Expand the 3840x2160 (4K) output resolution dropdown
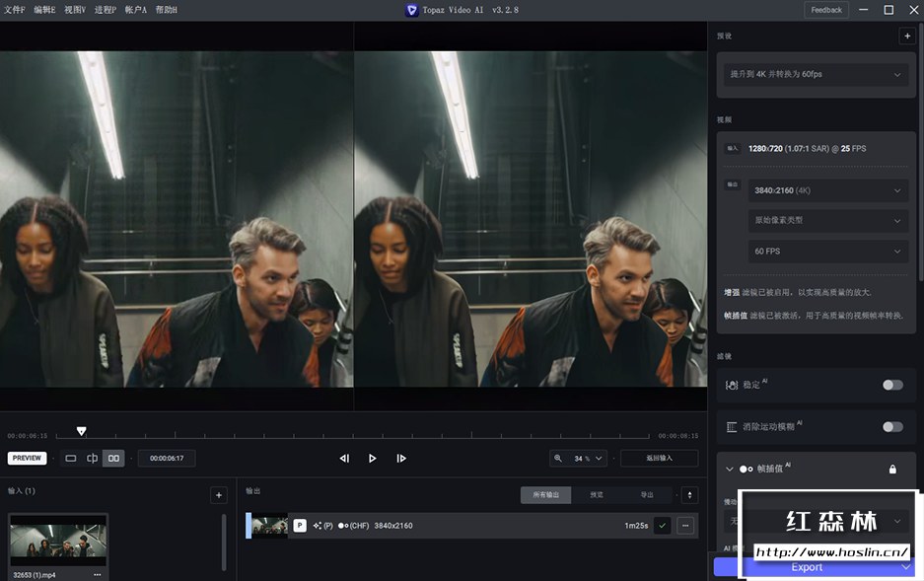The width and height of the screenshot is (924, 581). (827, 190)
